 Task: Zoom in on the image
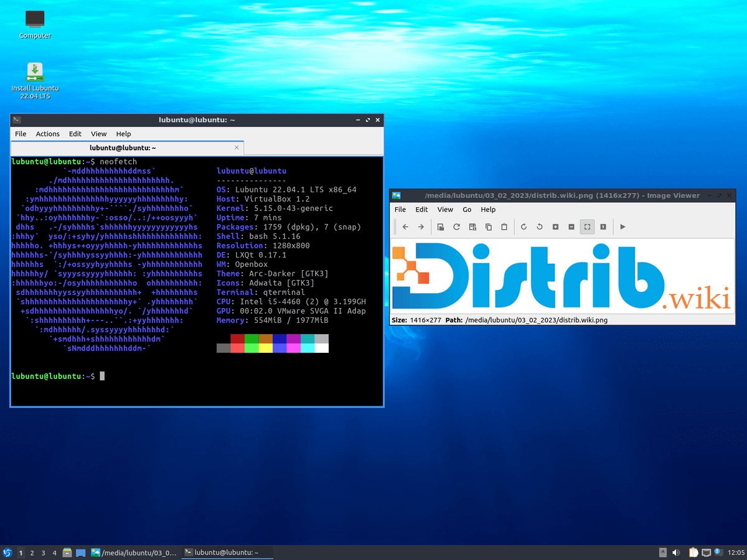(x=555, y=226)
